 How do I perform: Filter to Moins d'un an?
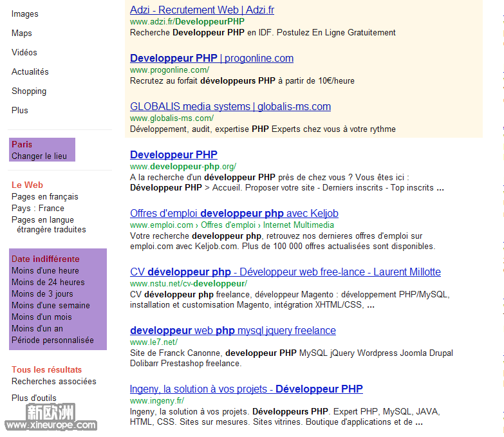37,328
